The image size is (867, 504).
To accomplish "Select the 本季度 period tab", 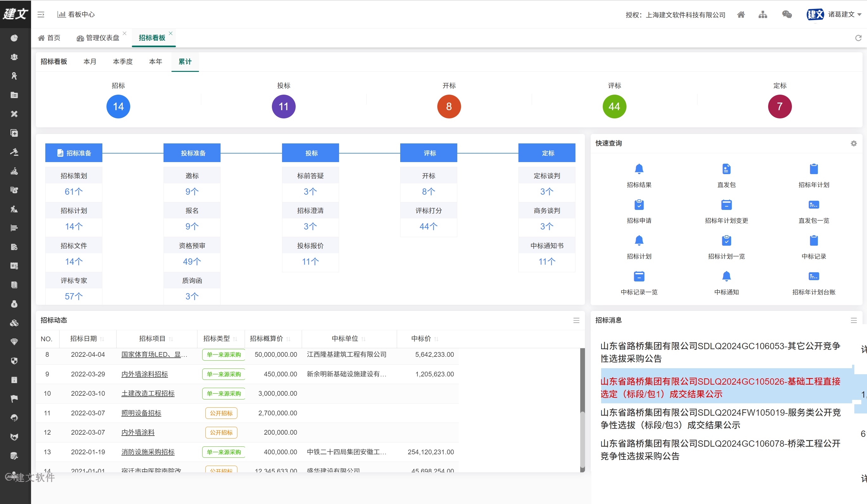I will coord(123,61).
